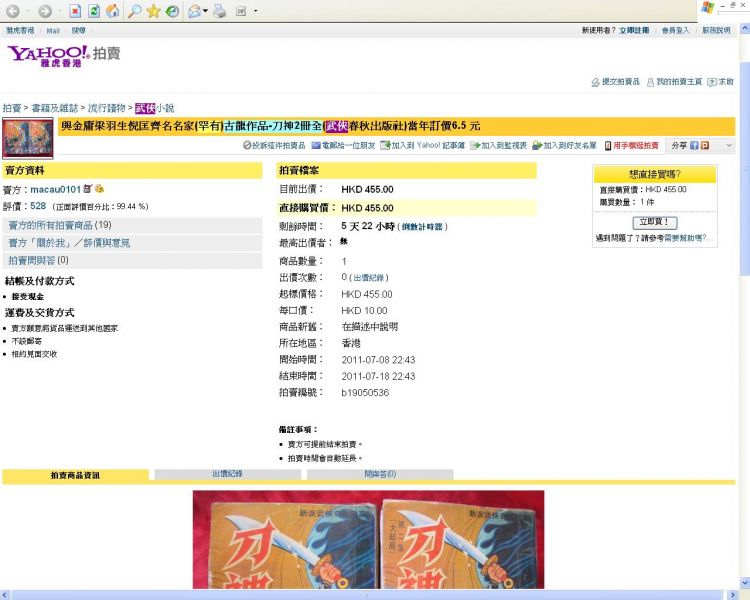This screenshot has width=750, height=600.
Task: Open seller macau0101 profile link
Action: tap(55, 189)
